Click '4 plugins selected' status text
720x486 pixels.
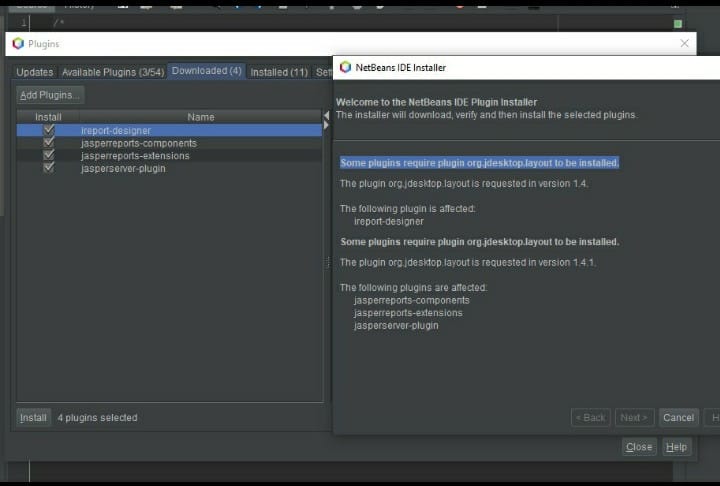coord(97,418)
